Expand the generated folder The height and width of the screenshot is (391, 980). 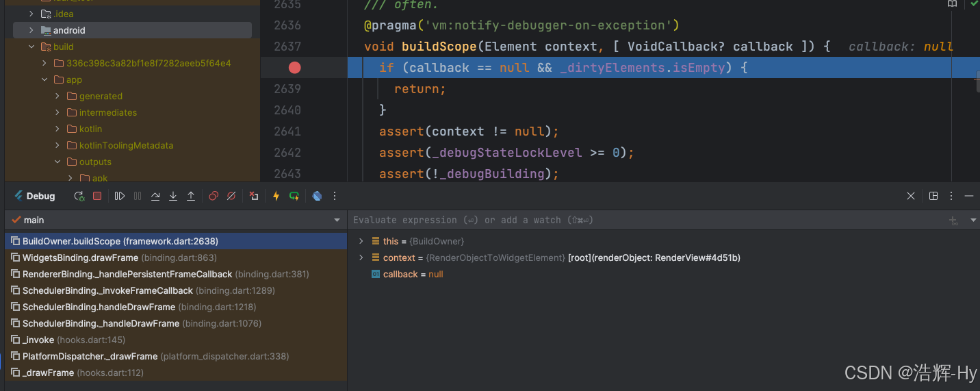click(x=57, y=96)
